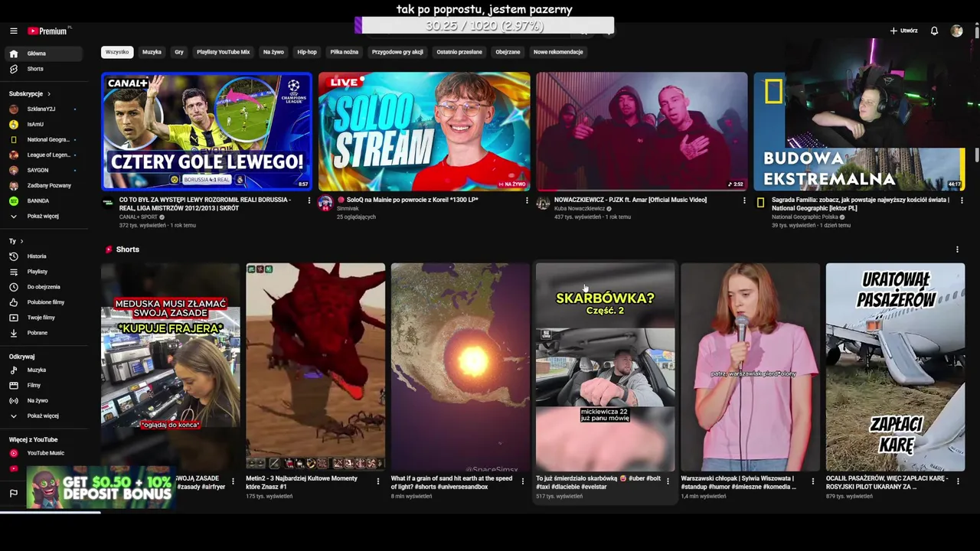This screenshot has height=551, width=980.
Task: Open options for skarbówka short
Action: pyautogui.click(x=668, y=481)
